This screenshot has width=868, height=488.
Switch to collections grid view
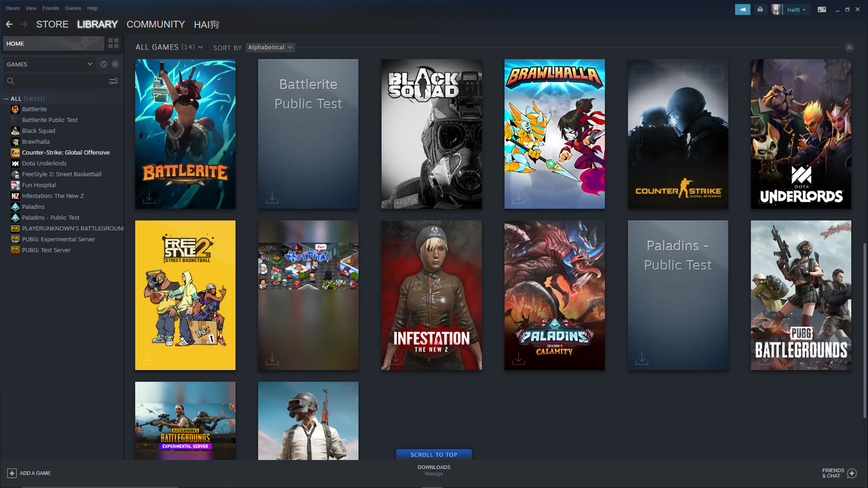tap(113, 43)
